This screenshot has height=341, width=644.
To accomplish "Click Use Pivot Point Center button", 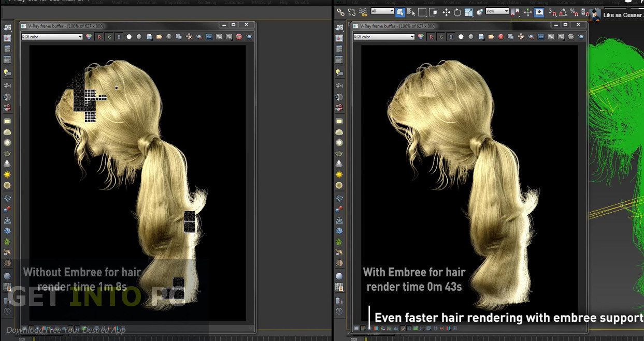I will click(x=515, y=12).
